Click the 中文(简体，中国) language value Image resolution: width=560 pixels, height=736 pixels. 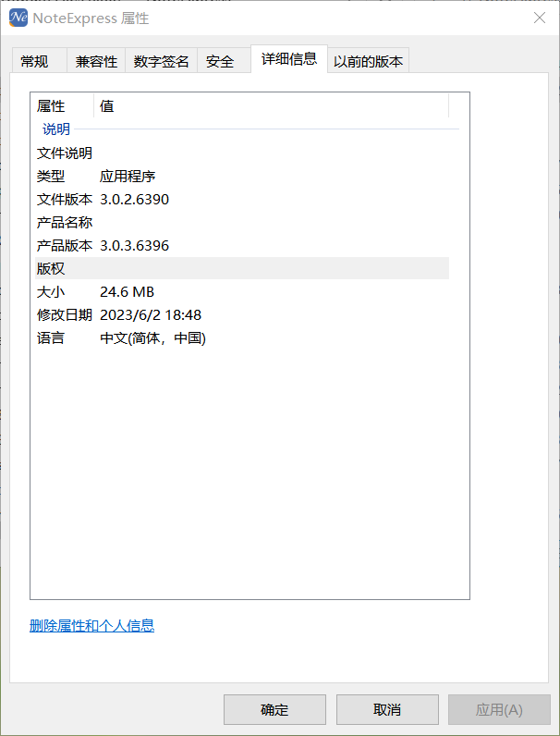[152, 338]
